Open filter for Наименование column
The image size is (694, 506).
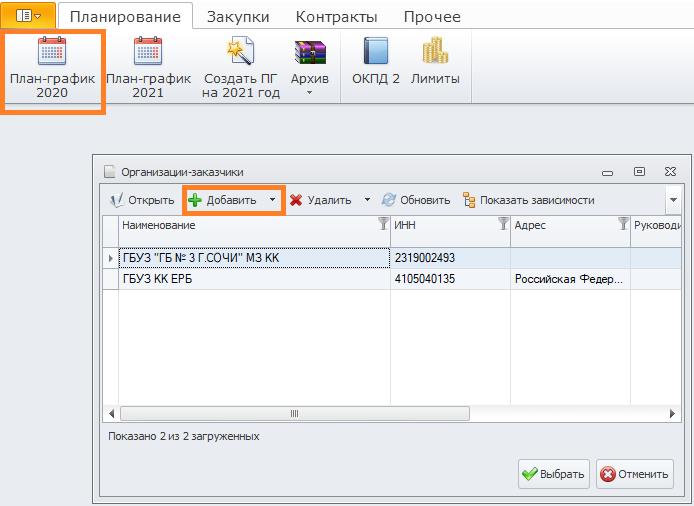click(383, 224)
